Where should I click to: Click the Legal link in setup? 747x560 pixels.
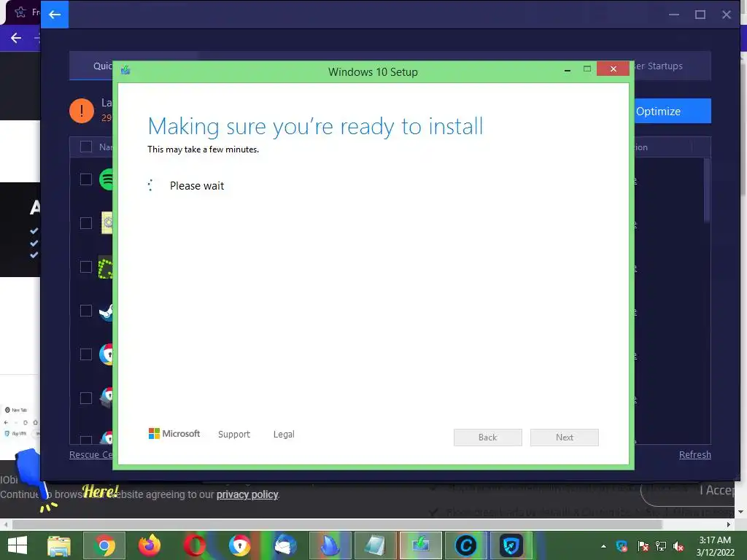coord(284,435)
